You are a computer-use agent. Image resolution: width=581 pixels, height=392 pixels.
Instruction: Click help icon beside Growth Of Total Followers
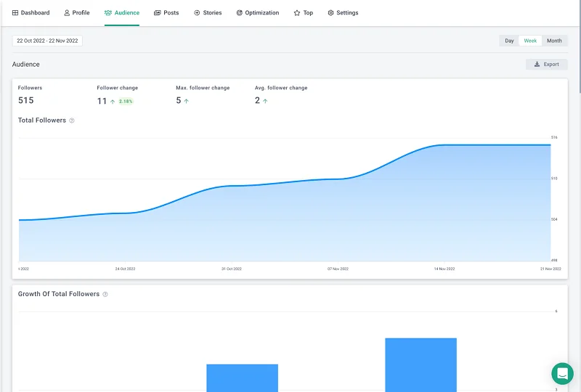(x=105, y=295)
